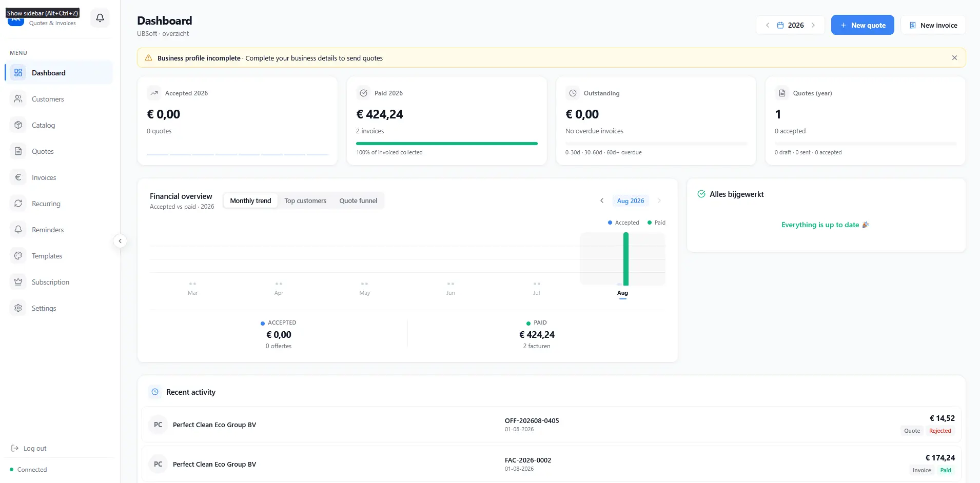Click the document icon on Quotes (year) card
Viewport: 980px width, 483px height.
(x=782, y=93)
